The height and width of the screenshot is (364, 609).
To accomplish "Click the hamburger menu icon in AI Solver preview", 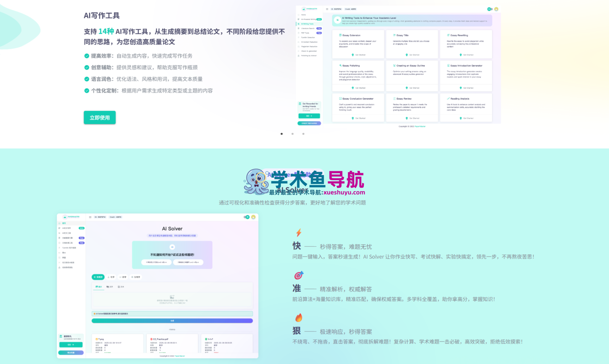I will point(90,217).
